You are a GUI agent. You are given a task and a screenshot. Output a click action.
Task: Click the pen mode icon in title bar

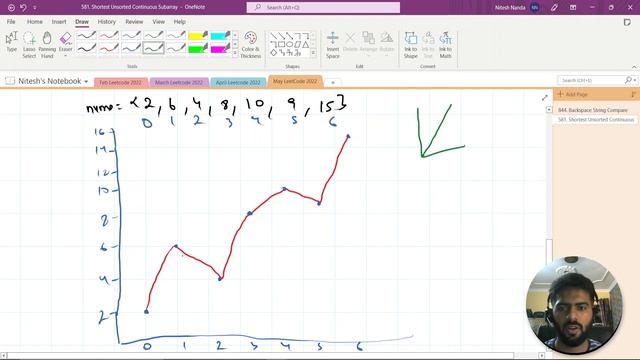click(554, 7)
